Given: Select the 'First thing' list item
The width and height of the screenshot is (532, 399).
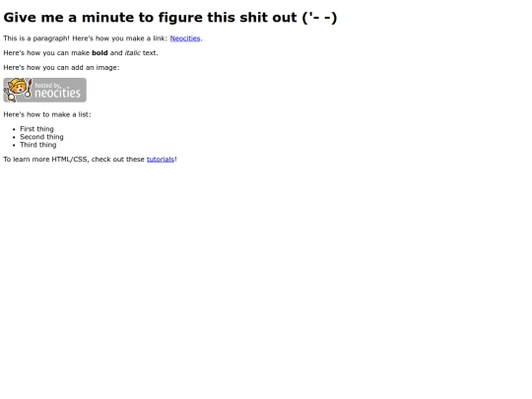Looking at the screenshot, I should coord(36,129).
